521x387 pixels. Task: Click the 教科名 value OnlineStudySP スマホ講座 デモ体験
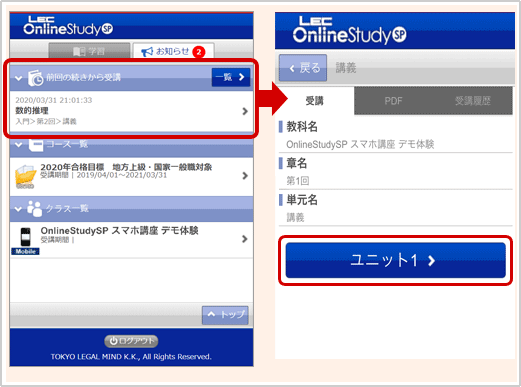pyautogui.click(x=360, y=144)
